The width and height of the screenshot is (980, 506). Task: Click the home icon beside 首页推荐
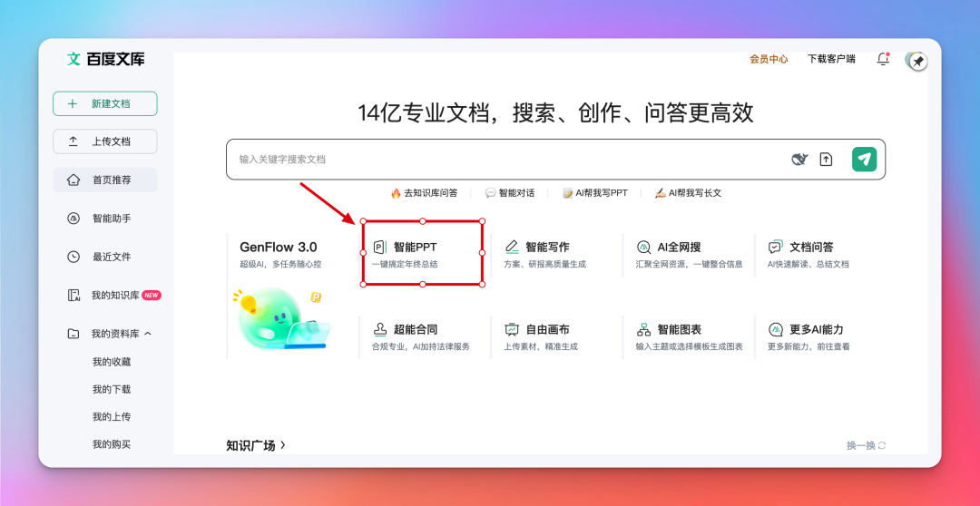coord(73,180)
